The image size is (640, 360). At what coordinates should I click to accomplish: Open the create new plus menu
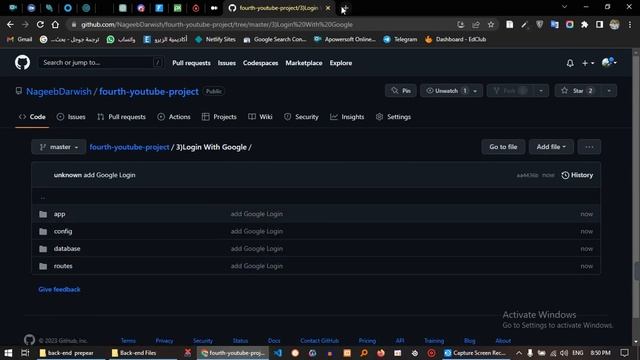coord(588,63)
